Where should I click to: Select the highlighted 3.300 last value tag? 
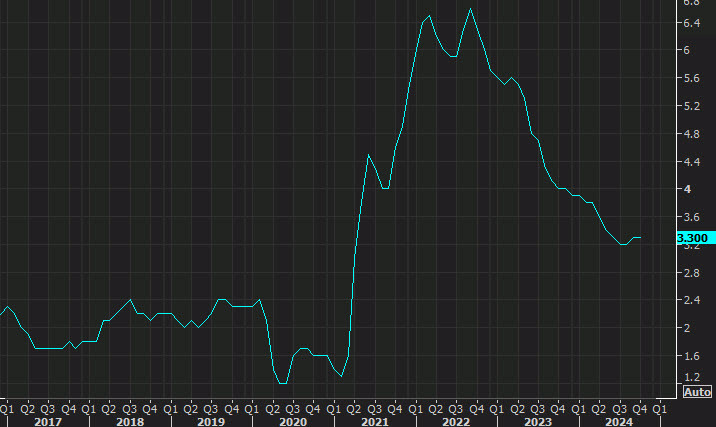click(696, 238)
